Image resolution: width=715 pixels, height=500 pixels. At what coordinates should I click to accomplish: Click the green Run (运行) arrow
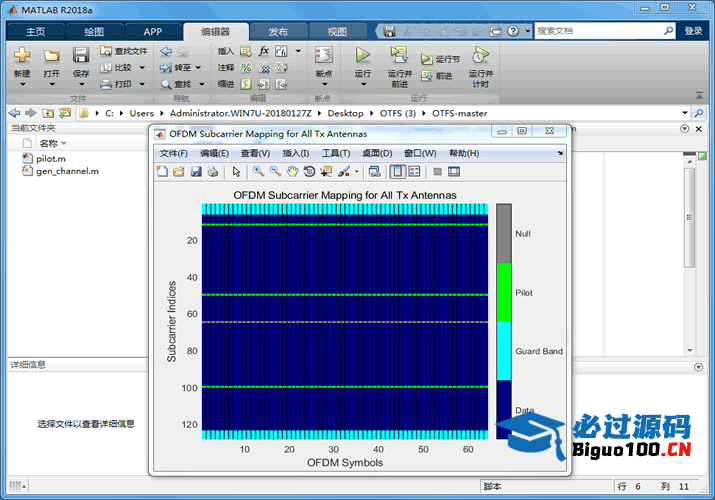363,55
